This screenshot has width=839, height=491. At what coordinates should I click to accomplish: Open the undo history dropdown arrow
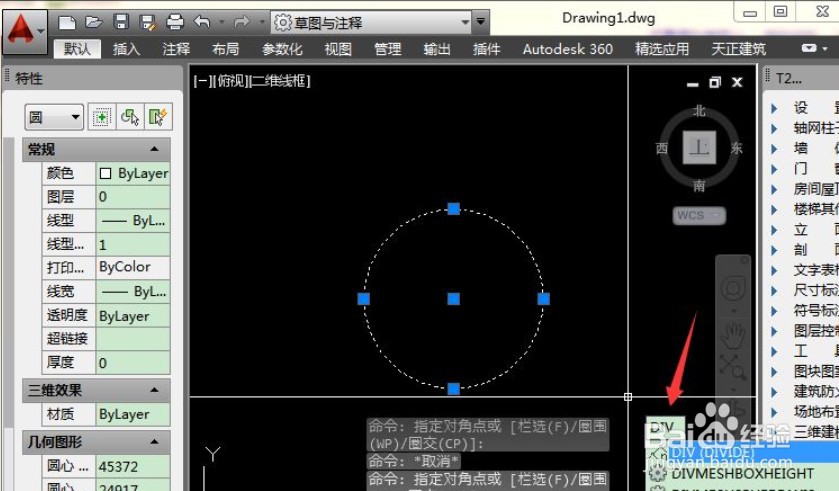coord(221,22)
